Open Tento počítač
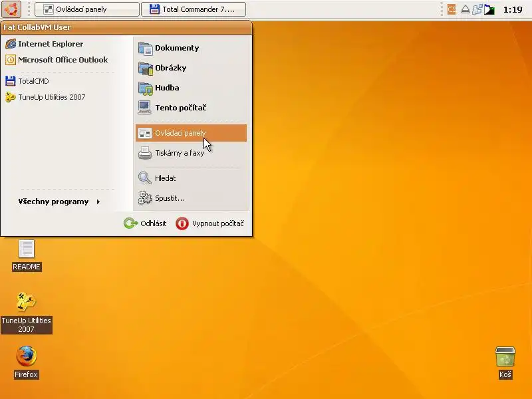The width and height of the screenshot is (532, 399). click(x=191, y=108)
